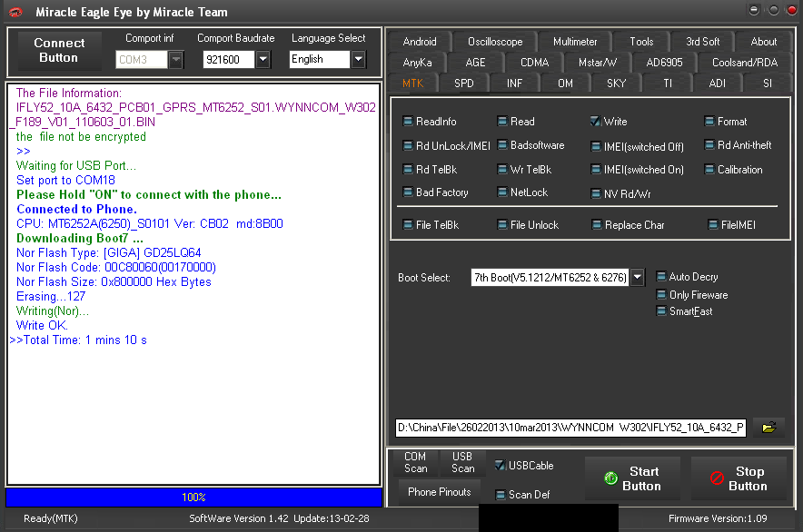The width and height of the screenshot is (803, 532).
Task: Enable Auto Decry option
Action: [661, 277]
